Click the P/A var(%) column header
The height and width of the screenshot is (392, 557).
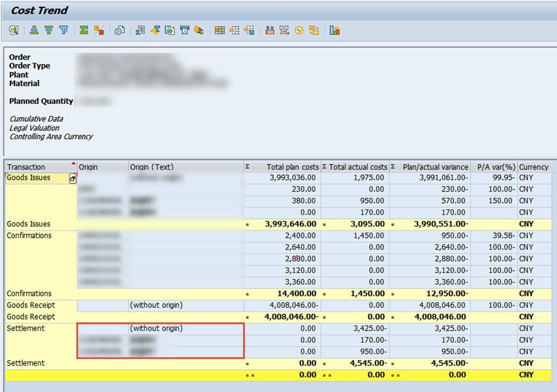[494, 167]
